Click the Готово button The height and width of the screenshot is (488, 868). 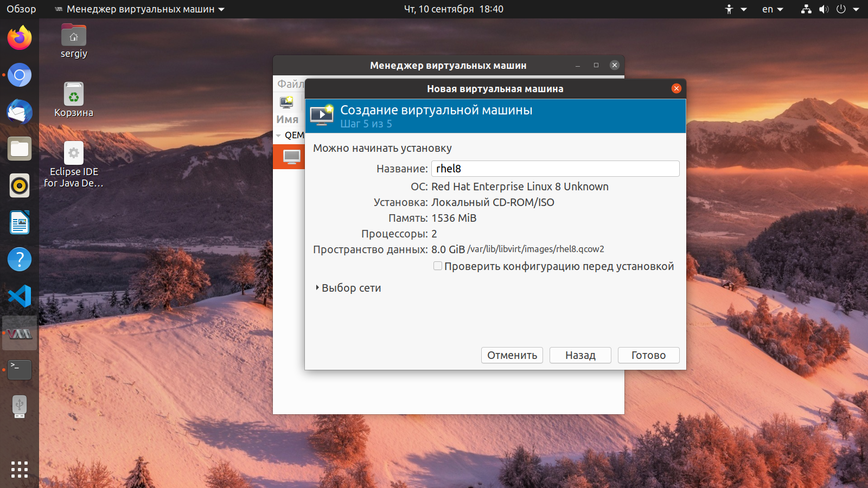(649, 355)
